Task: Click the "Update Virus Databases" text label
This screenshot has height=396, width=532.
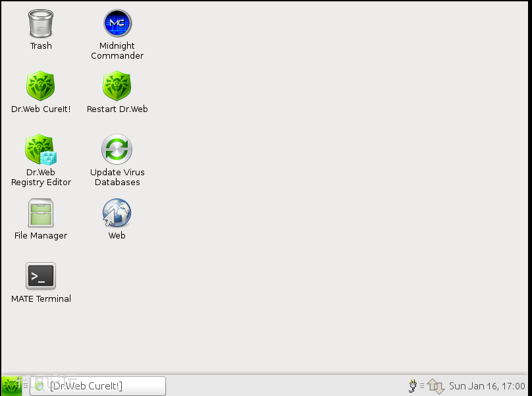Action: tap(117, 177)
